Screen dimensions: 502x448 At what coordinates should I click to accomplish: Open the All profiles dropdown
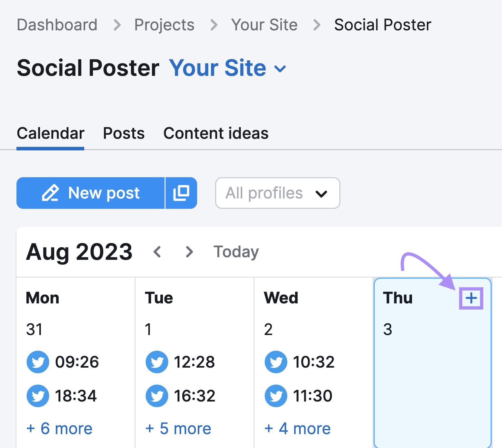[x=277, y=193]
